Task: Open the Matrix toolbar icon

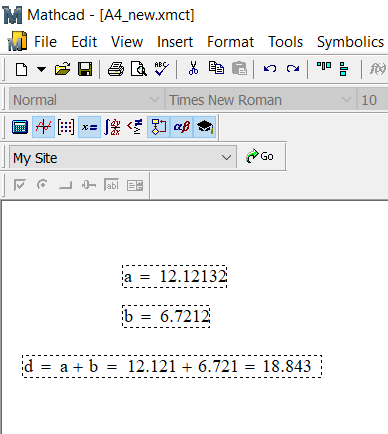Action: [x=66, y=127]
